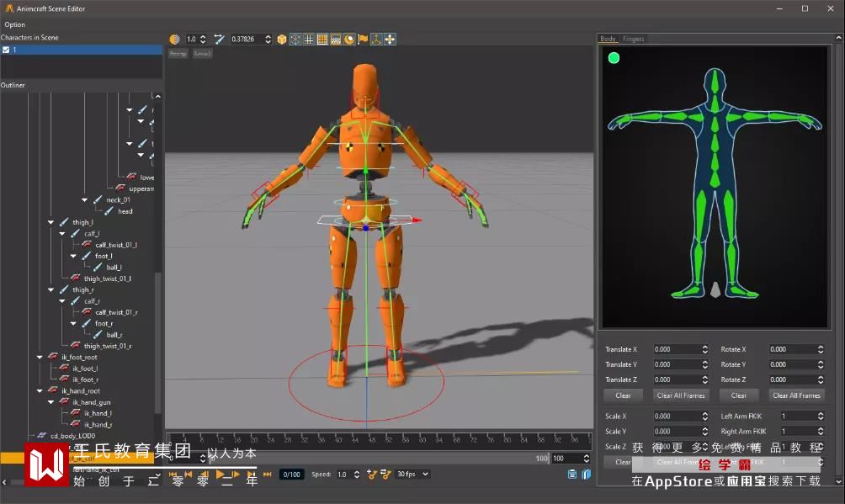The width and height of the screenshot is (845, 504).
Task: Click the orange cube icon in viewport toolbar
Action: point(282,40)
